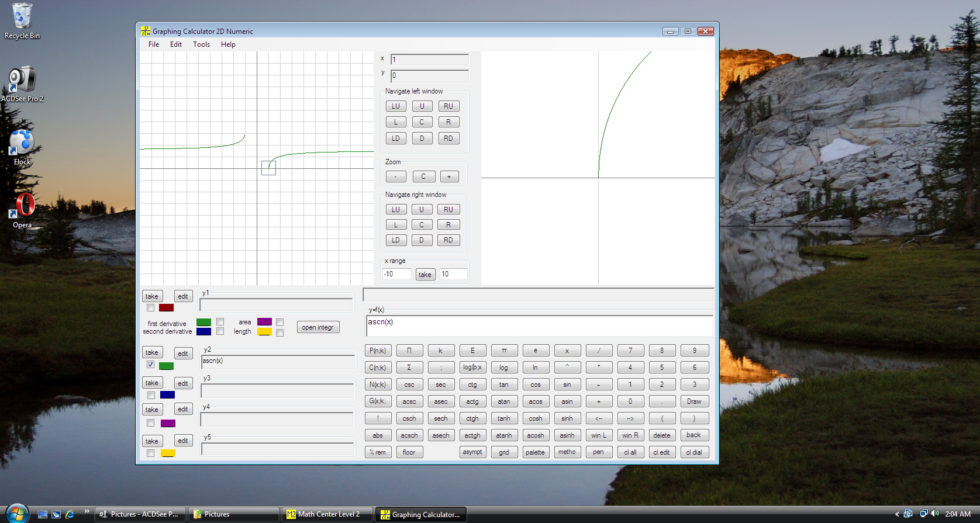Enable the y1 function checkbox
The image size is (980, 523).
click(151, 307)
